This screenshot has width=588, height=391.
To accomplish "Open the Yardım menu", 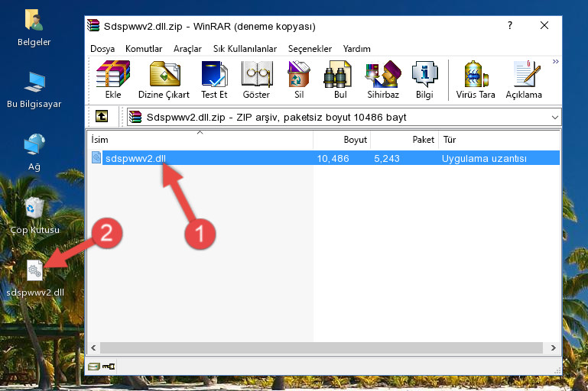I will [x=356, y=49].
